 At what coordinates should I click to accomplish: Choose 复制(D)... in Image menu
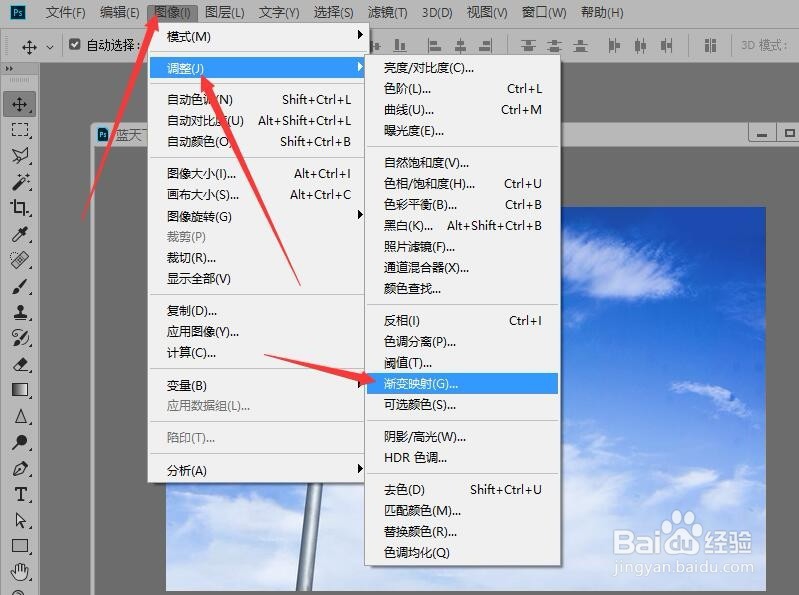coord(257,311)
